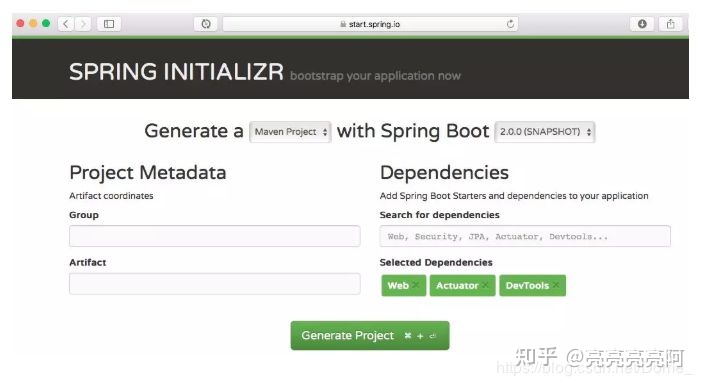Select the Actuator dependency tag
Viewport: 702px width, 386px height.
(457, 285)
